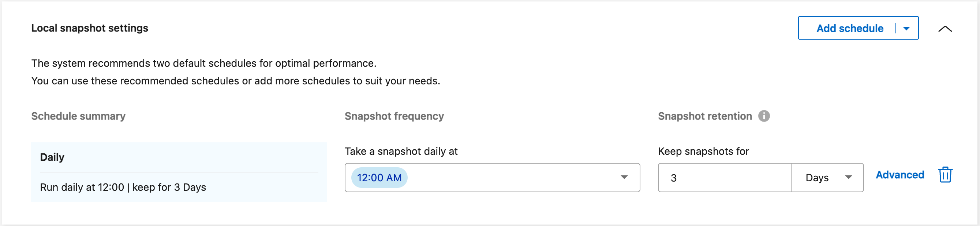The image size is (980, 226).
Task: Focus the retention number field showing 3
Action: pyautogui.click(x=725, y=178)
